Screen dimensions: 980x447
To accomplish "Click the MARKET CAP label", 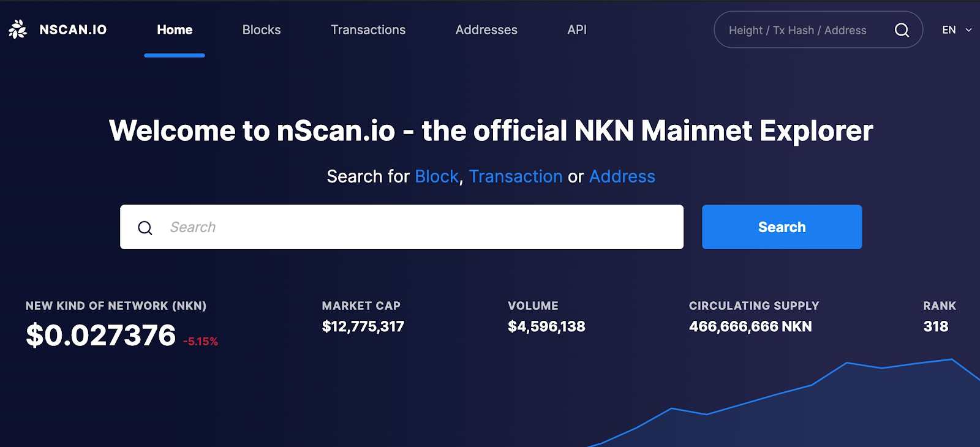I will pyautogui.click(x=361, y=306).
